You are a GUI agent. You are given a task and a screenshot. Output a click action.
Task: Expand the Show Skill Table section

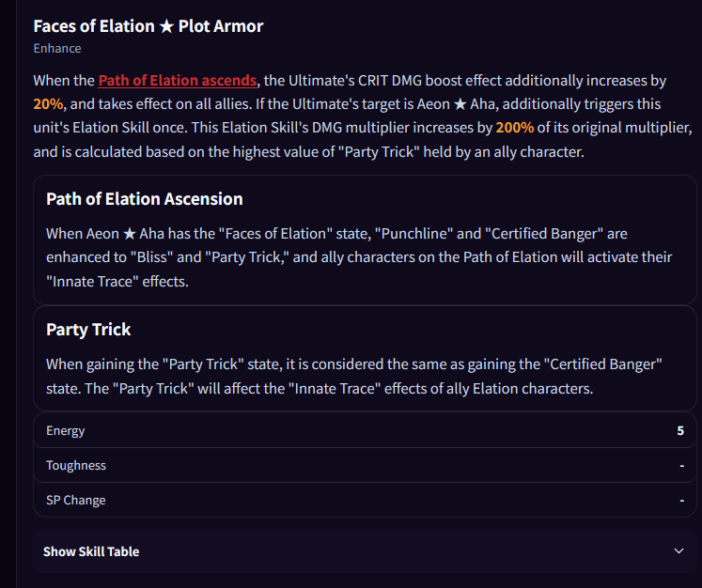pos(365,551)
